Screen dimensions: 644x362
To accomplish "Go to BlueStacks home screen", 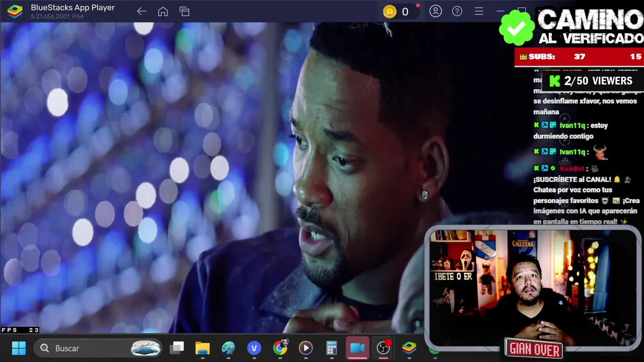I will click(163, 12).
